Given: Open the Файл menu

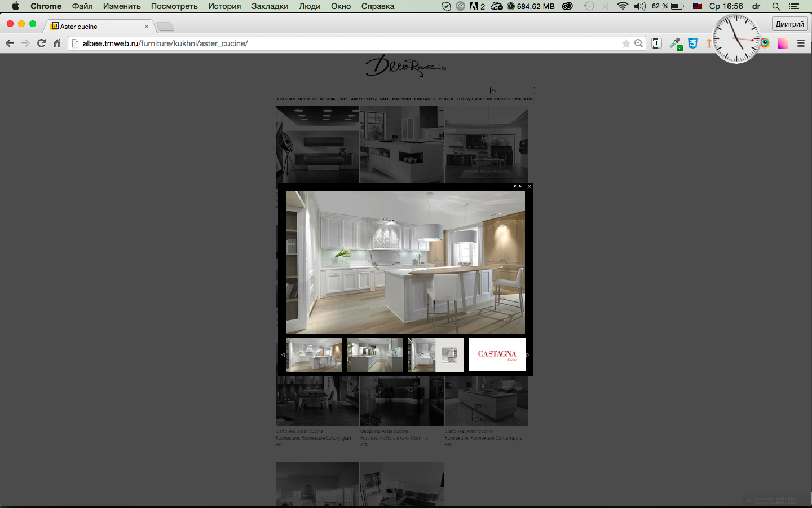Looking at the screenshot, I should tap(82, 6).
